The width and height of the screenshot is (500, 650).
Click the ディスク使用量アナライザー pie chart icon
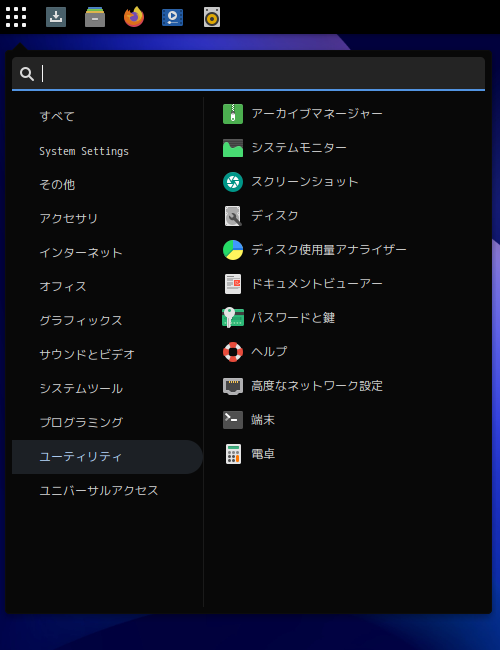point(233,250)
